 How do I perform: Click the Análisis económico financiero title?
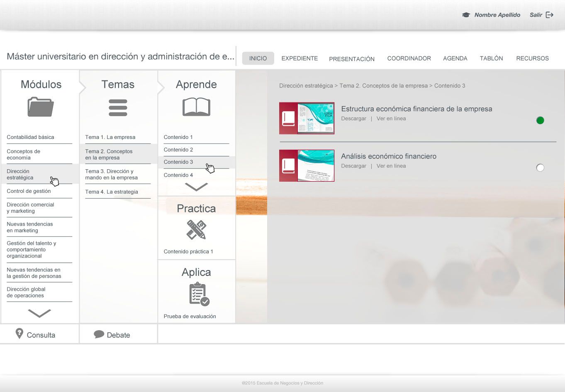389,156
